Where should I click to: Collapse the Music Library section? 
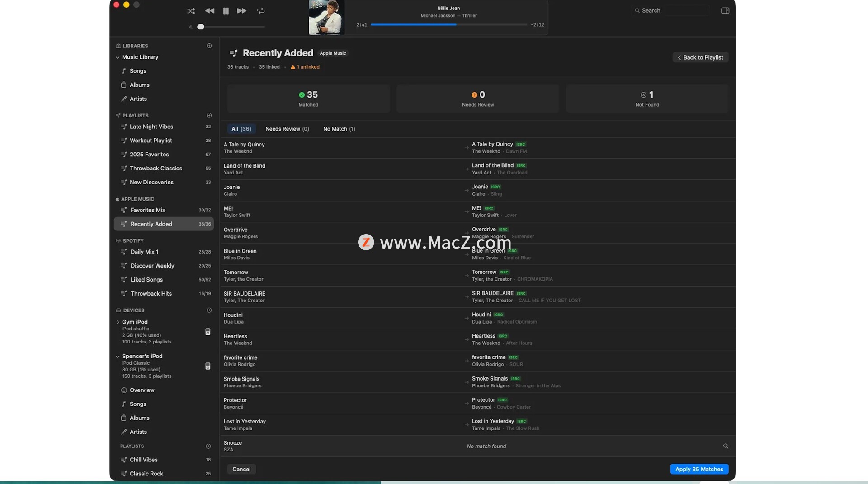118,57
